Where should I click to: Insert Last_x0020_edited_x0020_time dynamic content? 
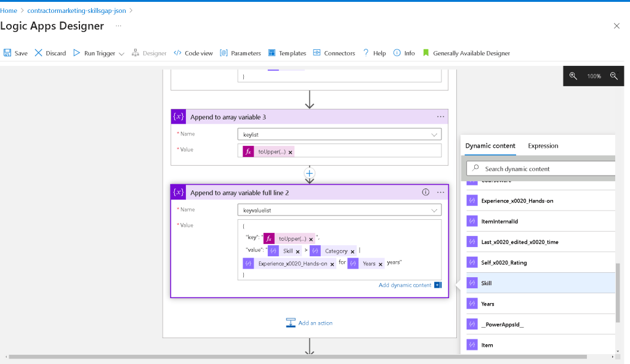[x=541, y=242]
